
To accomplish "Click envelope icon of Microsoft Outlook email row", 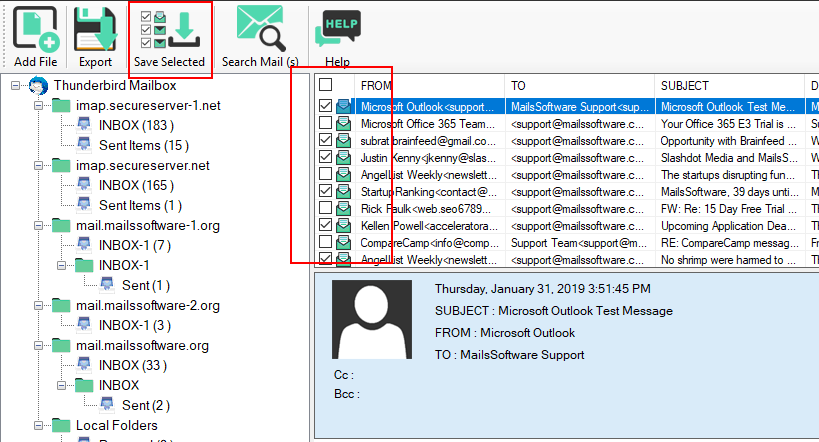I will click(343, 107).
